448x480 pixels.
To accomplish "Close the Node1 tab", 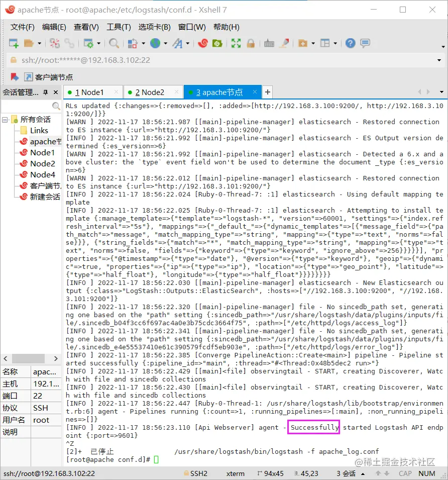I will coord(116,92).
